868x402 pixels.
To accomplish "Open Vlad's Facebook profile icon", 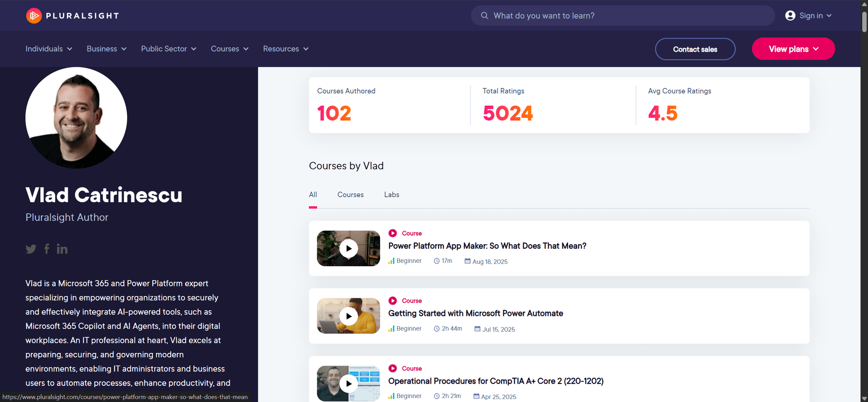I will click(x=47, y=248).
